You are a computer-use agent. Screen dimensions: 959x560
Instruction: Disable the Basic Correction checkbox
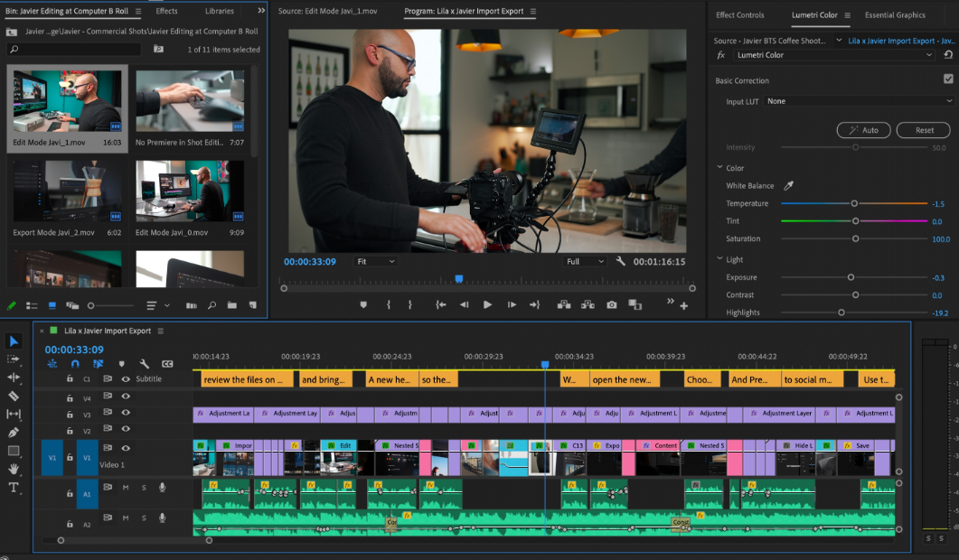point(948,79)
